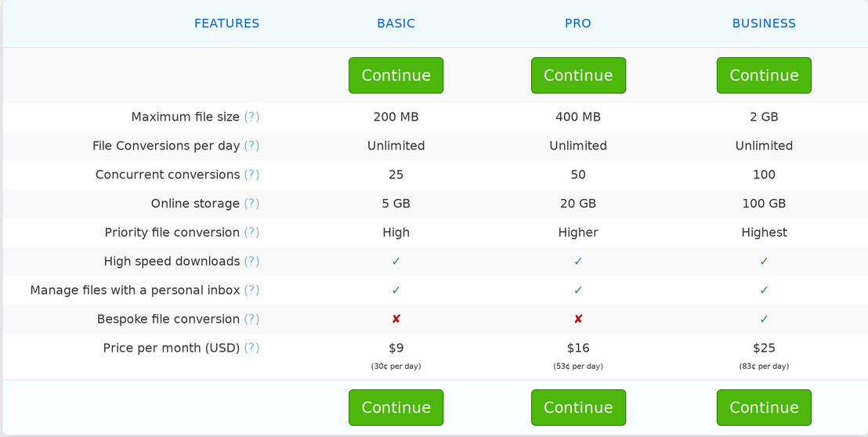Click Business checkmark for Bespoke file conversion

click(764, 320)
